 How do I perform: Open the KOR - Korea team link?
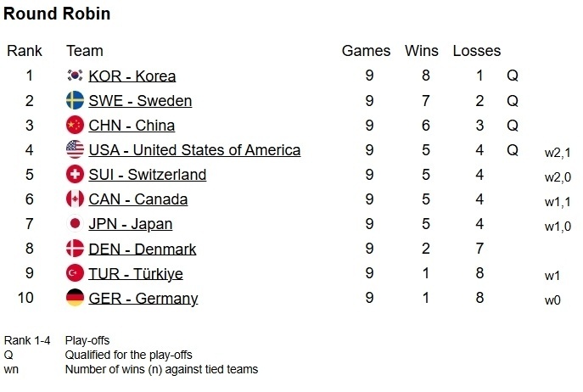point(132,76)
